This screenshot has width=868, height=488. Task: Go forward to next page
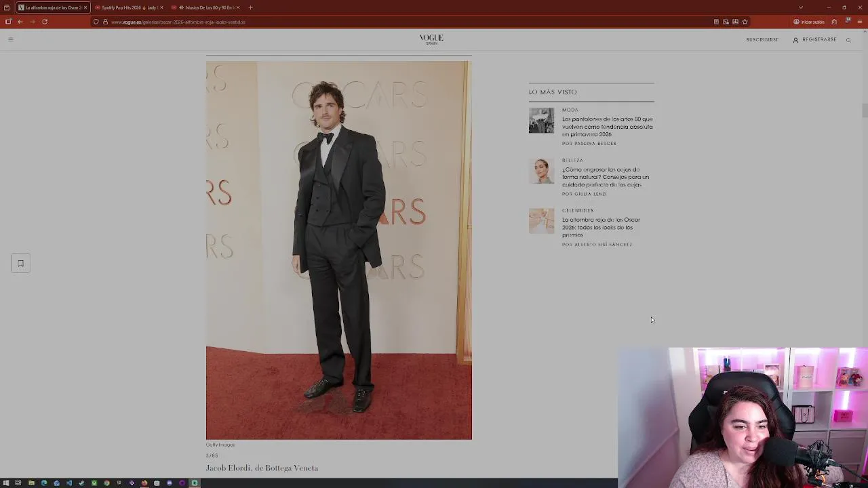33,22
